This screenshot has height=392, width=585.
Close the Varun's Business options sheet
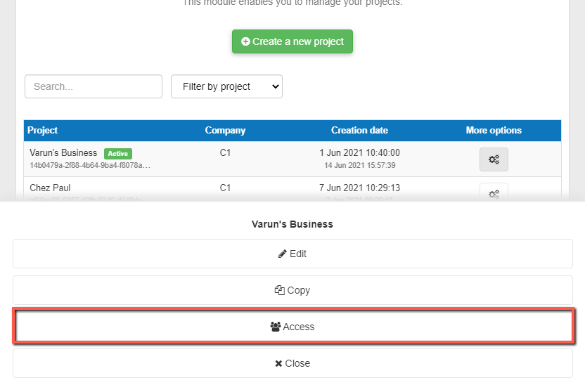point(292,363)
